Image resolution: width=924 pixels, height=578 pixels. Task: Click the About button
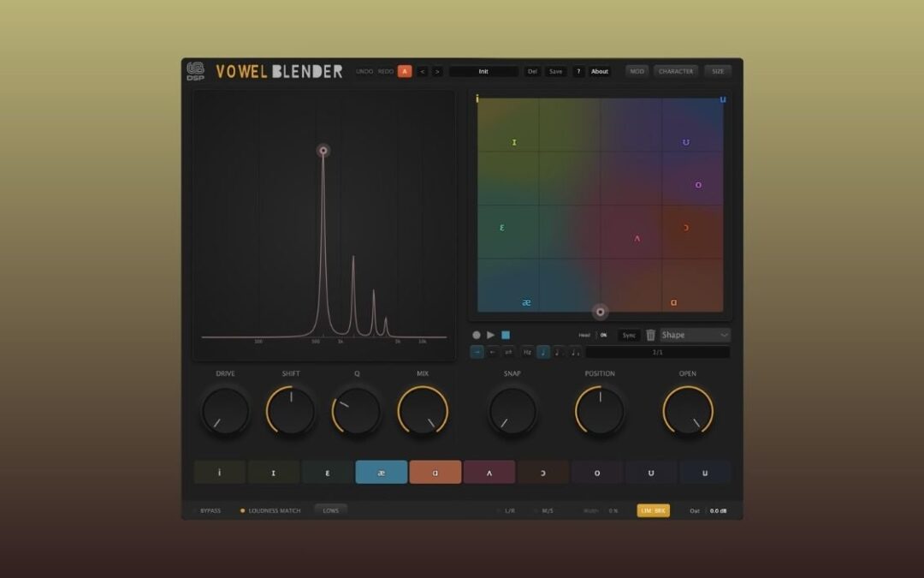click(x=600, y=71)
